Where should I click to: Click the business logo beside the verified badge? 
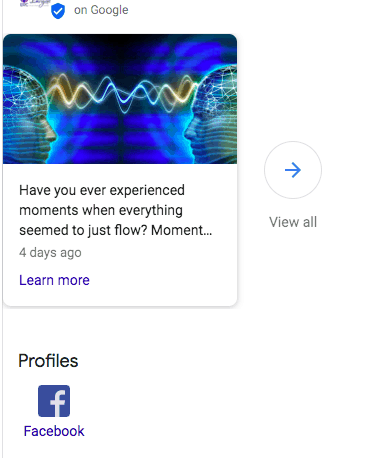click(x=35, y=3)
